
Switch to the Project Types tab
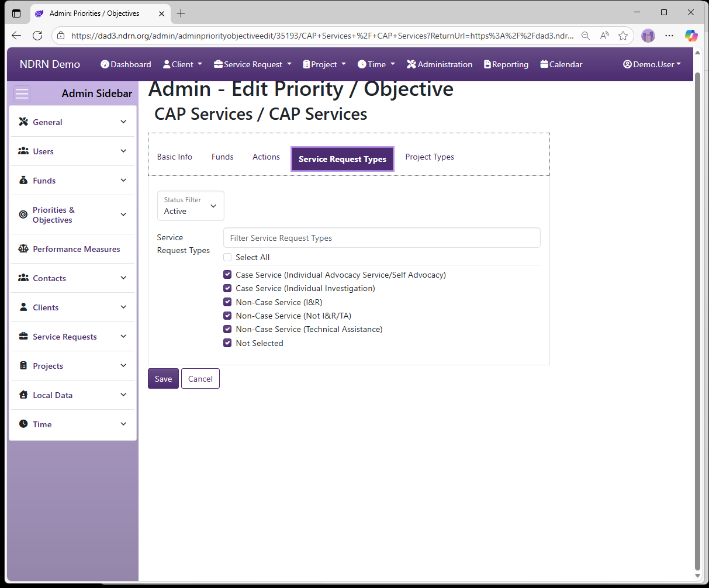(430, 157)
